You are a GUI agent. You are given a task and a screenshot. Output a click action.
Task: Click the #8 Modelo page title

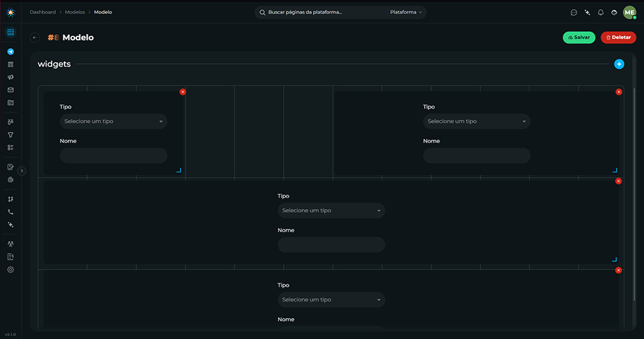click(x=71, y=38)
